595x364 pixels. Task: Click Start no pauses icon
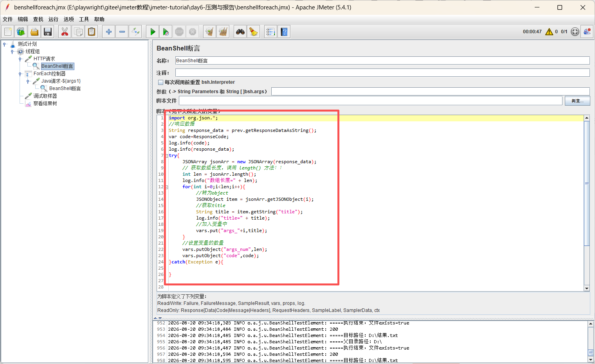click(x=166, y=32)
